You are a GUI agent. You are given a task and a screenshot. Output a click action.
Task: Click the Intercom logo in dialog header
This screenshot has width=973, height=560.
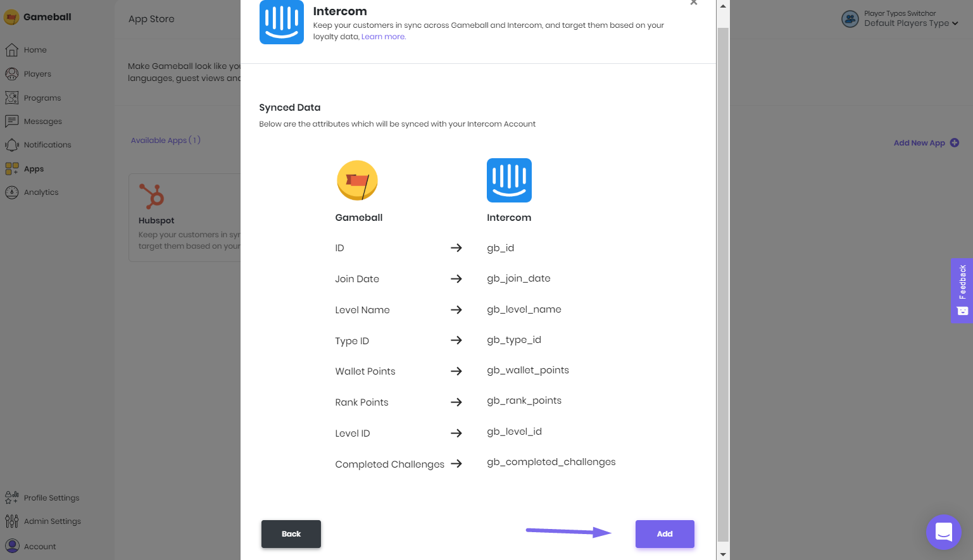pyautogui.click(x=282, y=22)
